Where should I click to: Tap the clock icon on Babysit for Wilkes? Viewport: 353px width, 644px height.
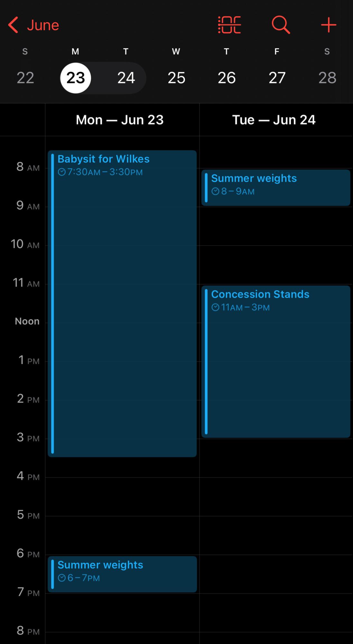tap(62, 172)
